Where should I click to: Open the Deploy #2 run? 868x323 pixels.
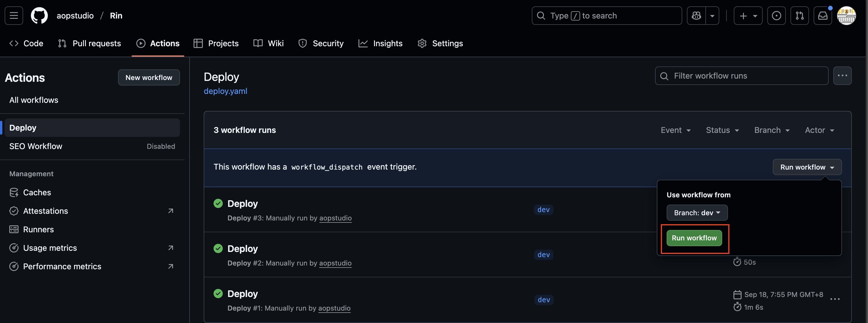pos(243,249)
